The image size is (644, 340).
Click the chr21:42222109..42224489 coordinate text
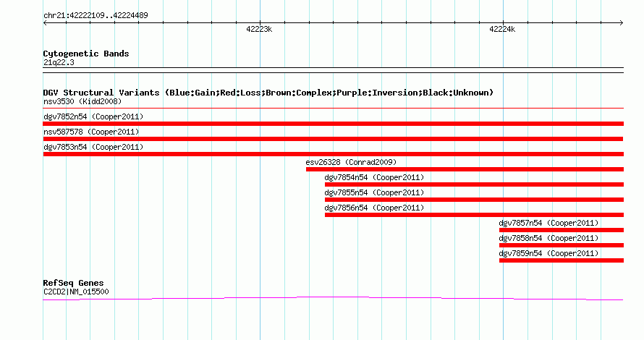[96, 15]
